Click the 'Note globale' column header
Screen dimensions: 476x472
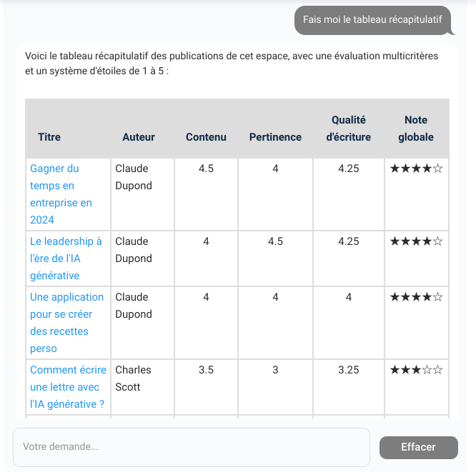coord(416,129)
